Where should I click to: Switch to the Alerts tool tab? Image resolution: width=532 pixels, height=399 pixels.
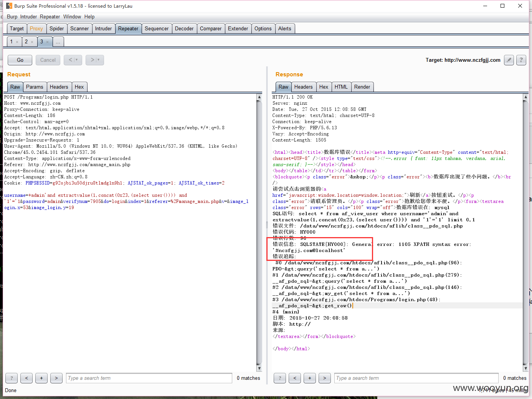click(x=285, y=28)
